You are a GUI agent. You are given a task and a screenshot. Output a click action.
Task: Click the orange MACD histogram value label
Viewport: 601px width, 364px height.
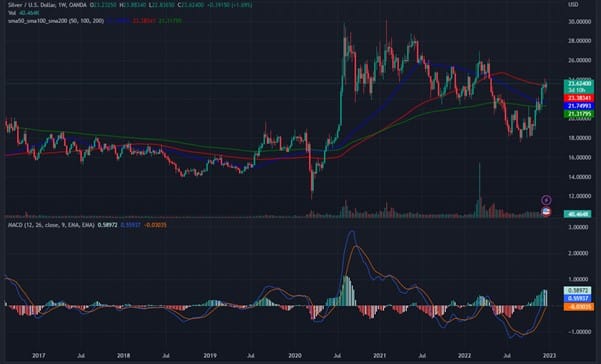coord(579,307)
